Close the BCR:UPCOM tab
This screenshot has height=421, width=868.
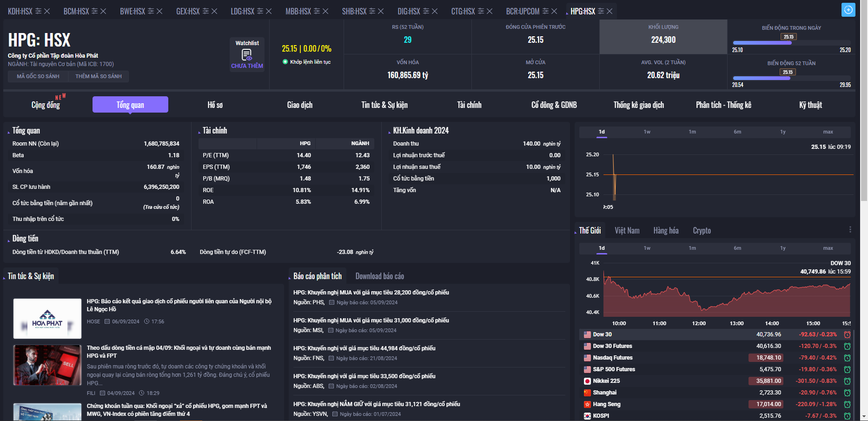point(554,11)
